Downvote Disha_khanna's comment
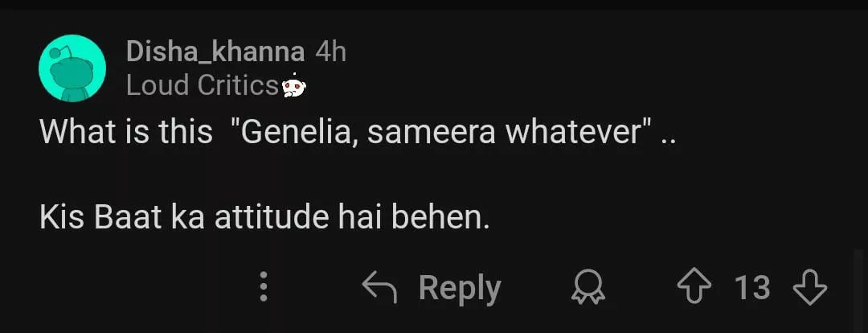Viewport: 868px width, 333px height. click(x=809, y=287)
